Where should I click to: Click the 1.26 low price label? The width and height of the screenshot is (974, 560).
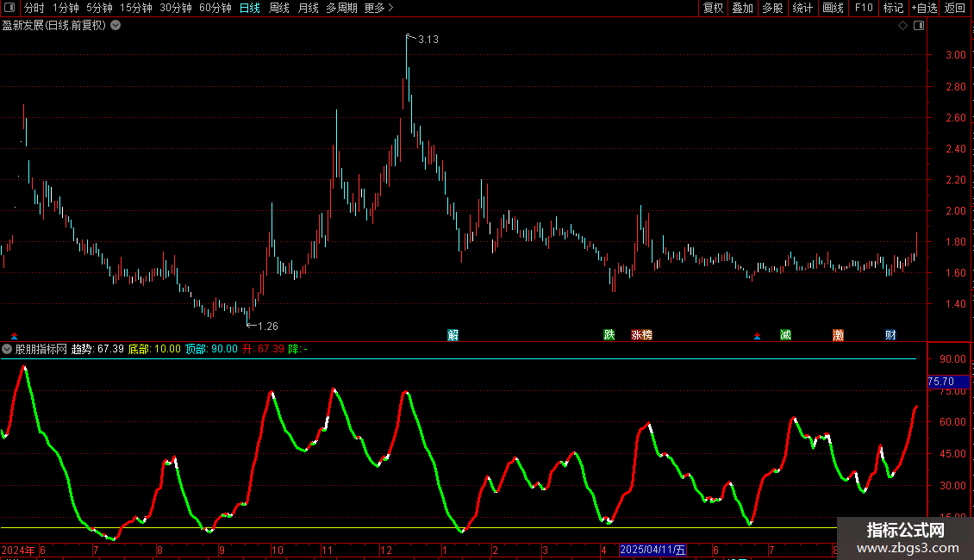point(268,326)
